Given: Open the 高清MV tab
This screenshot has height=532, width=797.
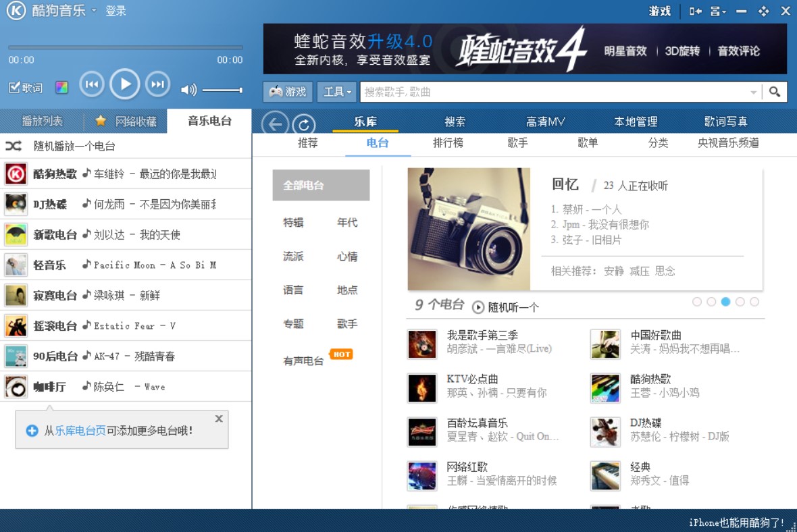Looking at the screenshot, I should pos(545,122).
